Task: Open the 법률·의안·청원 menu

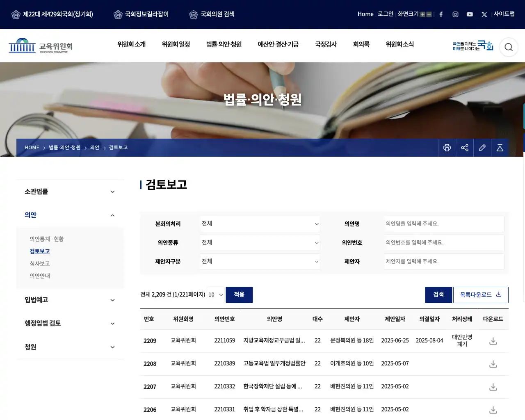Action: (x=224, y=44)
